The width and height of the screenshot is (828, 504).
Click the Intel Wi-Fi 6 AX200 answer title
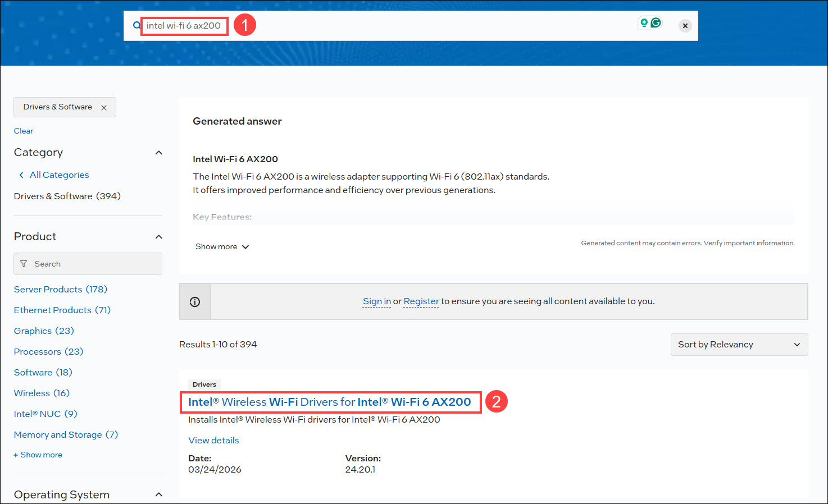(x=235, y=159)
